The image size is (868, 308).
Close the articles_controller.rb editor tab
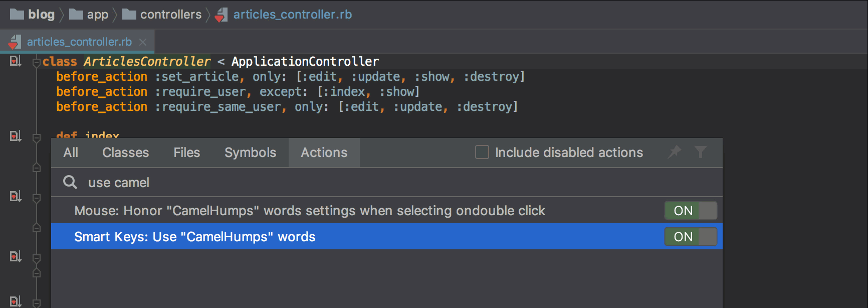pos(143,42)
